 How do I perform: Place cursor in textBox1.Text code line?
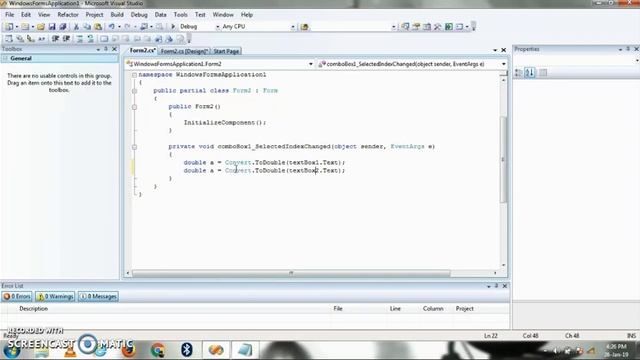coord(264,163)
